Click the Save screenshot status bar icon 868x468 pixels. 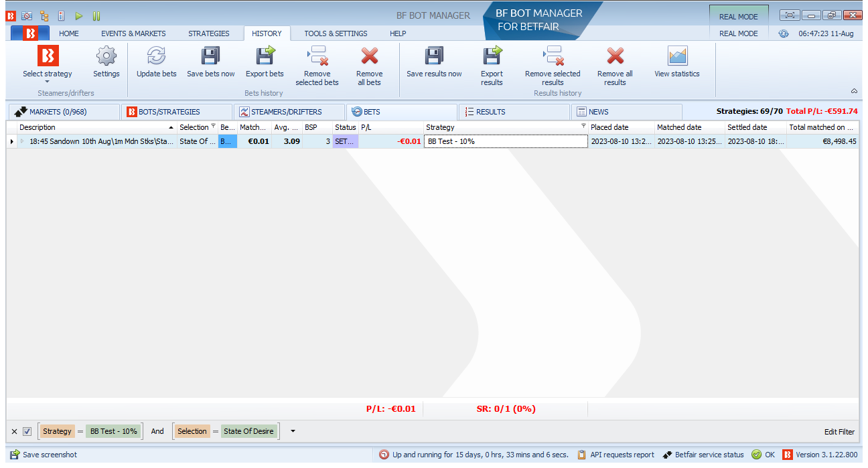pos(15,455)
